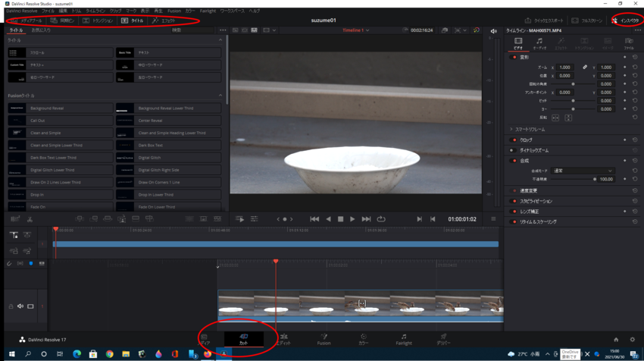The height and width of the screenshot is (361, 644).
Task: Select the スクロール title preset
Action: pyautogui.click(x=61, y=52)
